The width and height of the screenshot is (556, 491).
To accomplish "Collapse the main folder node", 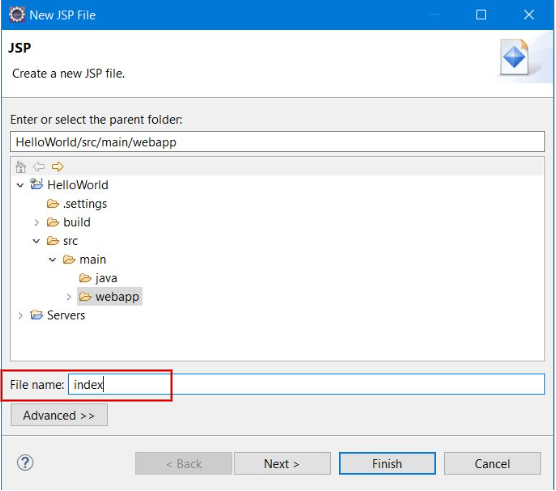I will pos(52,260).
